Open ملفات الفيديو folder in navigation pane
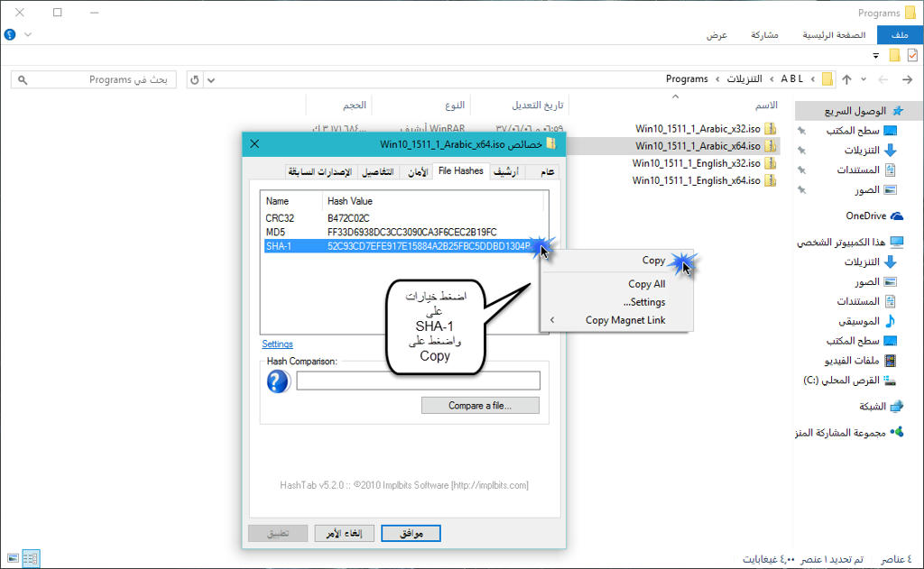Viewport: 924px width, 569px height. pyautogui.click(x=852, y=360)
